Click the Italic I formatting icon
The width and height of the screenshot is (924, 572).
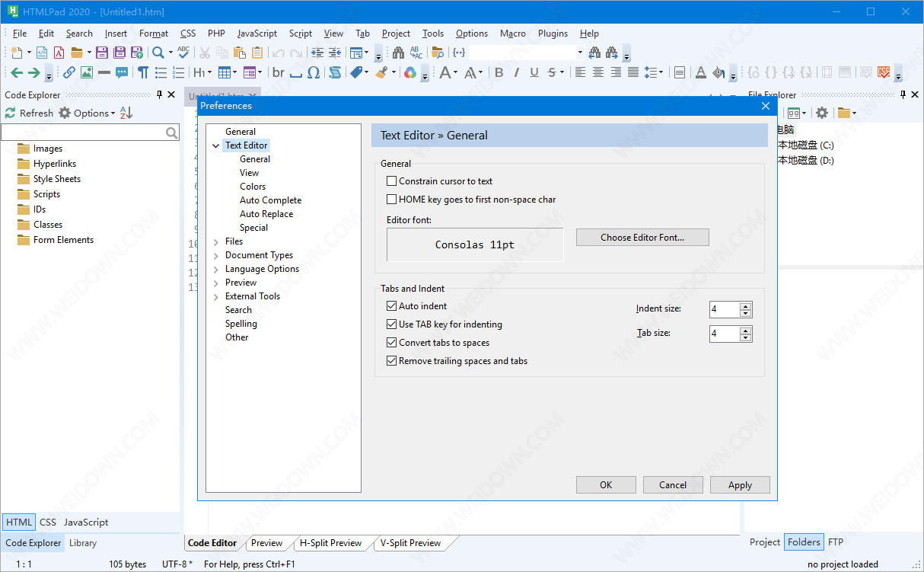pos(517,72)
